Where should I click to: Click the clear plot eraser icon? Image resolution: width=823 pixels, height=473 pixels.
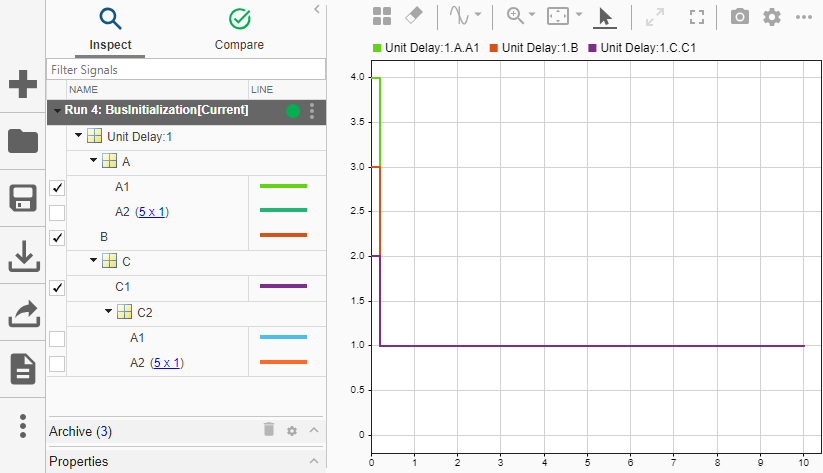(x=414, y=16)
